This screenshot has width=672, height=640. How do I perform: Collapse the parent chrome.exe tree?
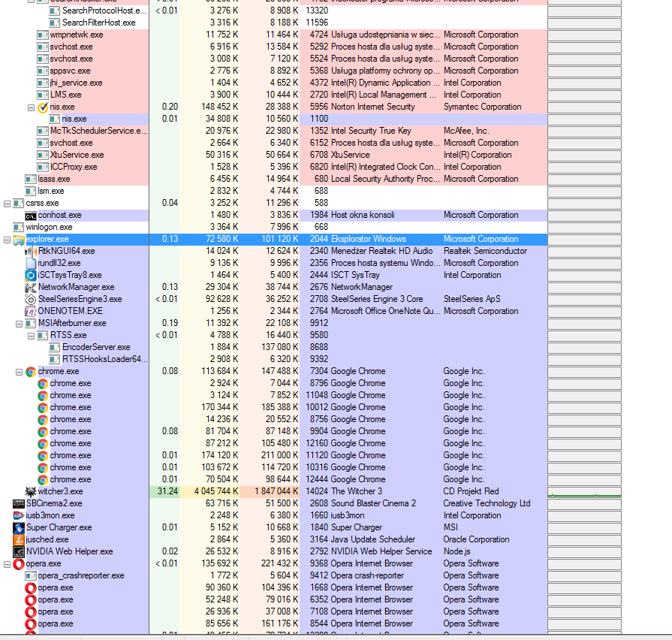point(19,372)
